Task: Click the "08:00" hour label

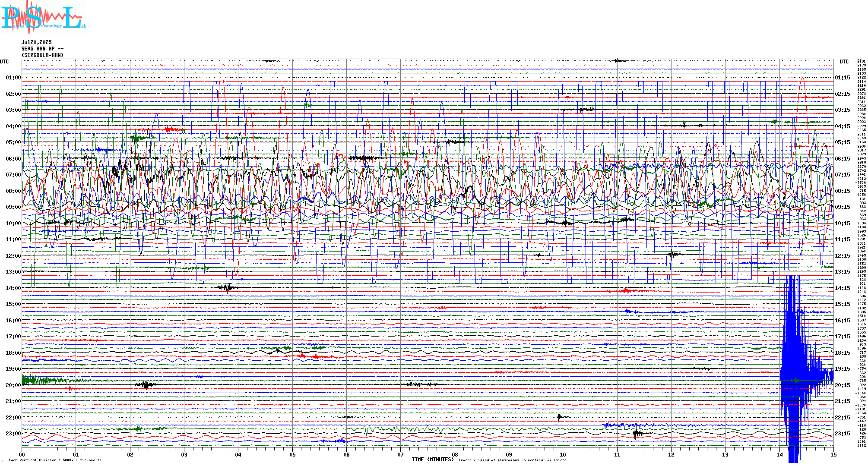Action: [x=13, y=191]
